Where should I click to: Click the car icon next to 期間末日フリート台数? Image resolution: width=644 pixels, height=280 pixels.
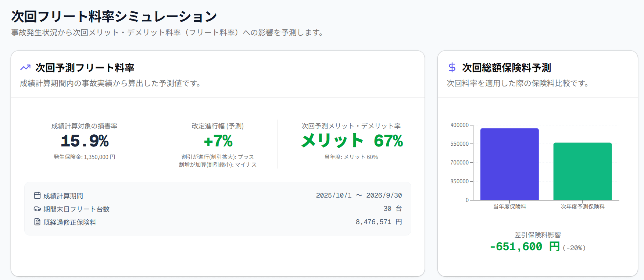[37, 209]
